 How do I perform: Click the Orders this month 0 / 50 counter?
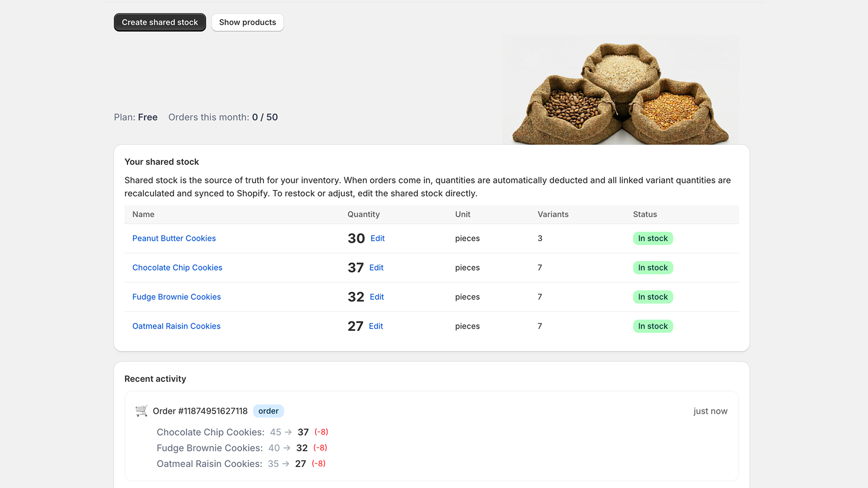(x=223, y=117)
